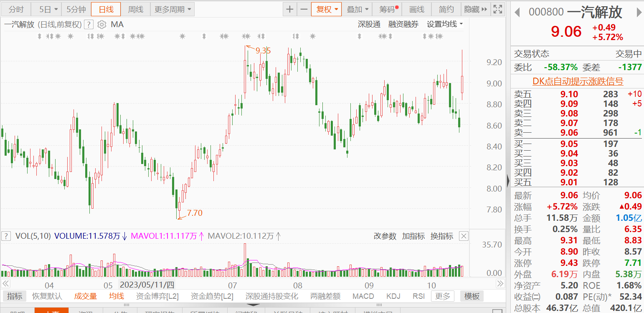Click the 涨停 price 9.43
The width and height of the screenshot is (644, 313).
pos(569,263)
